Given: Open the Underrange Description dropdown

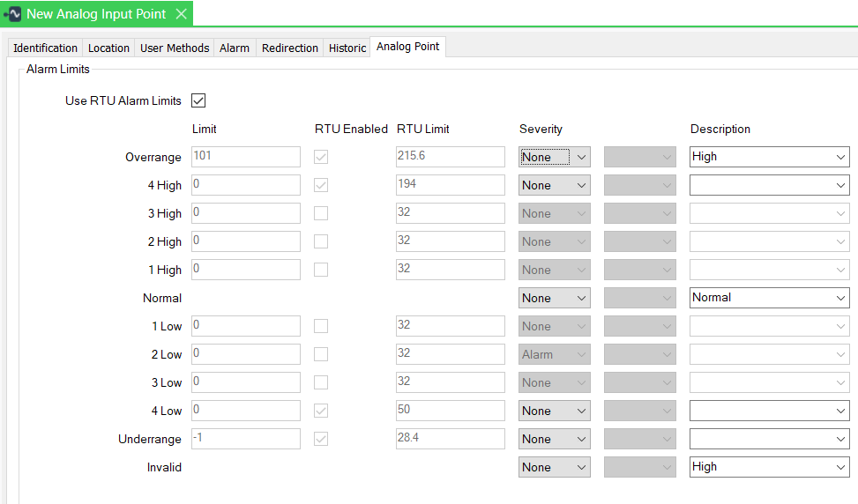Looking at the screenshot, I should (769, 439).
